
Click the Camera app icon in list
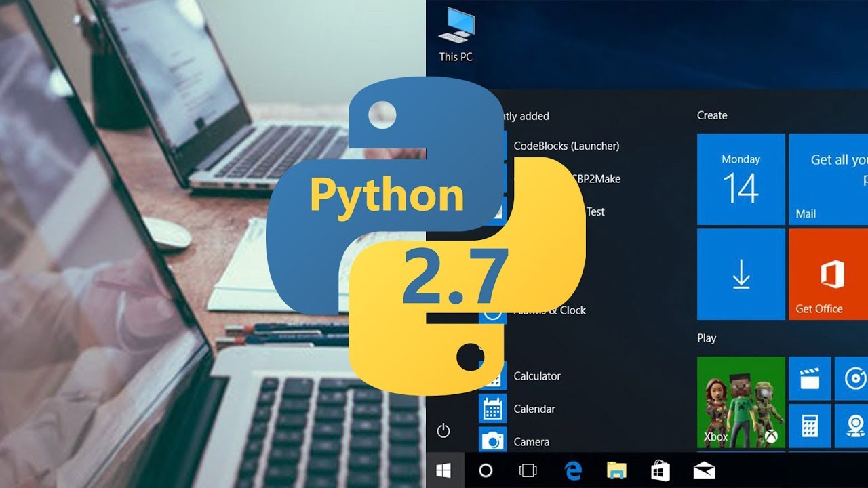pyautogui.click(x=493, y=441)
